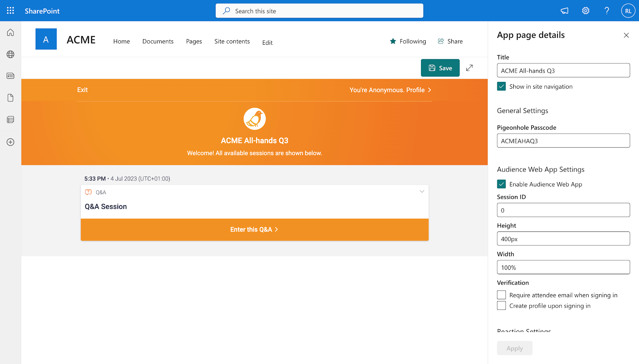Screen dimensions: 639x364
Task: Disable Enable Audience Web App
Action: pyautogui.click(x=501, y=184)
